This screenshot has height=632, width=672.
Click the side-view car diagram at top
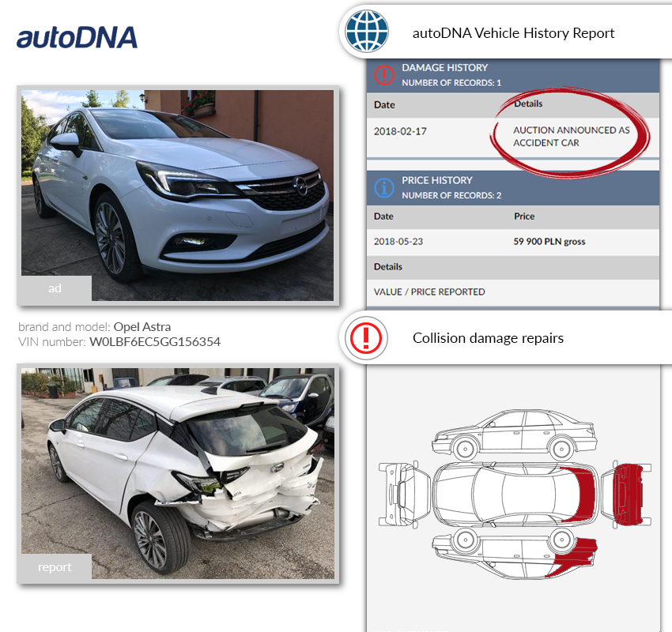tap(514, 434)
